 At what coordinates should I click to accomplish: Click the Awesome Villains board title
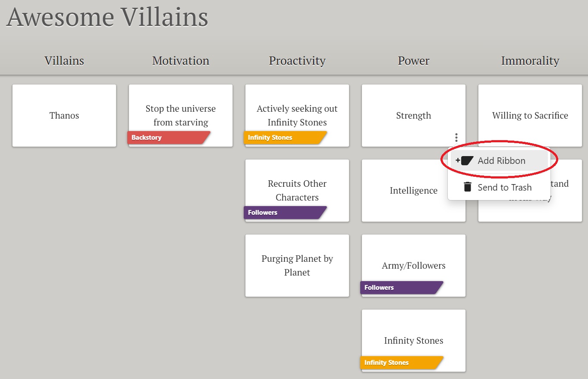(107, 17)
